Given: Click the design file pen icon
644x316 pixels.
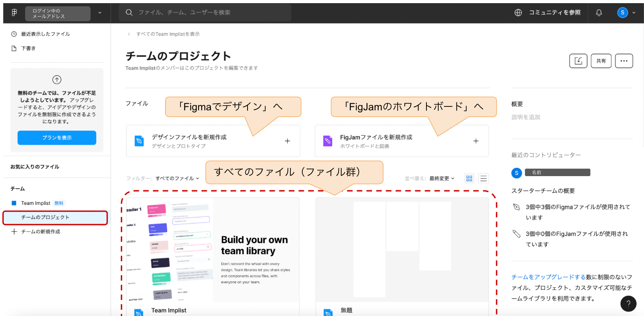Looking at the screenshot, I should 139,141.
